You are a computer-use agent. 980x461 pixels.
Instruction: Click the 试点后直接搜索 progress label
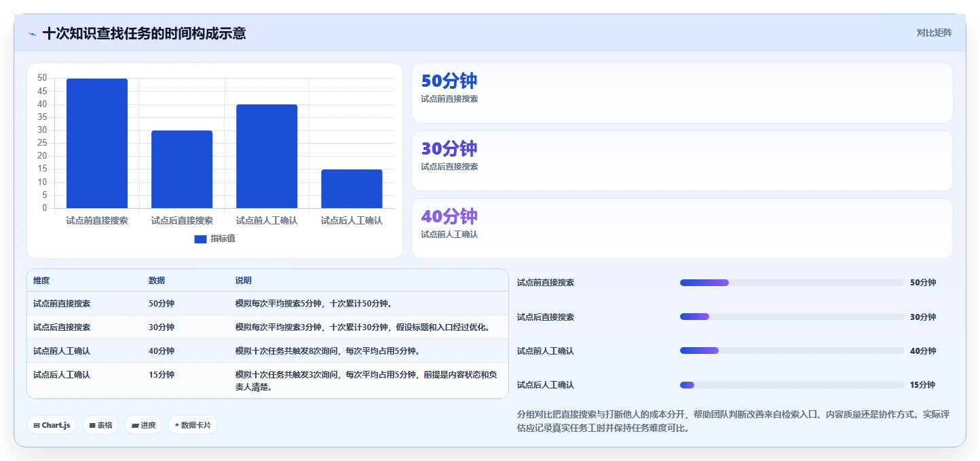pyautogui.click(x=546, y=317)
